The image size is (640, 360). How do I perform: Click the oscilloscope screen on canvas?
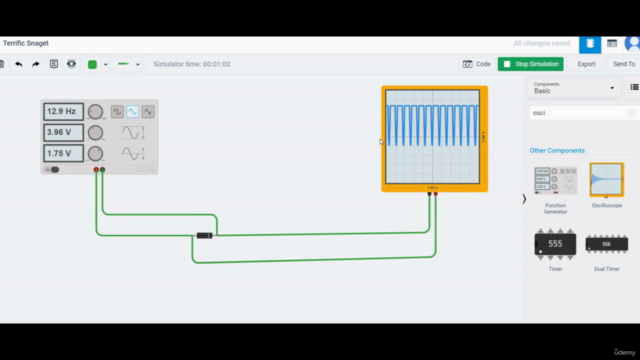(x=433, y=137)
